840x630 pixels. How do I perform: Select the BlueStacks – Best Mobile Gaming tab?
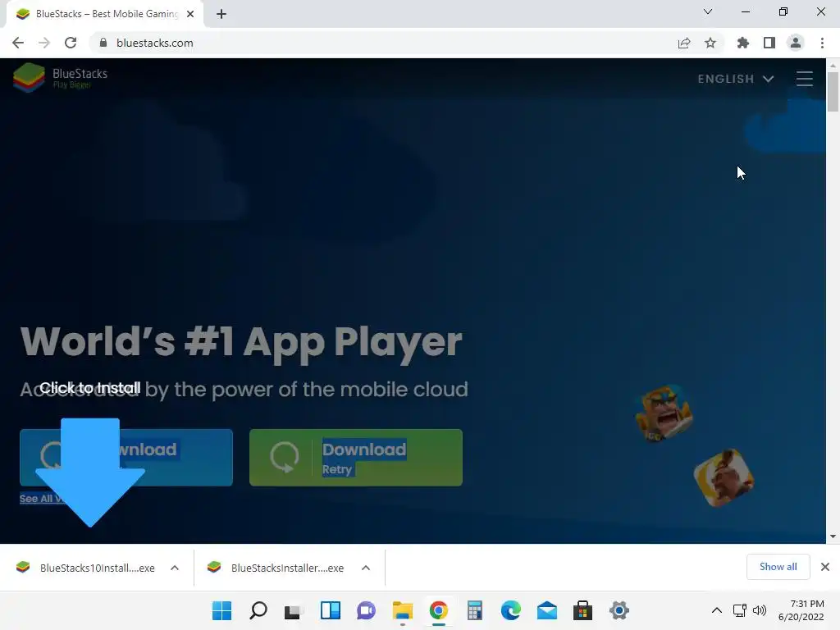(106, 14)
